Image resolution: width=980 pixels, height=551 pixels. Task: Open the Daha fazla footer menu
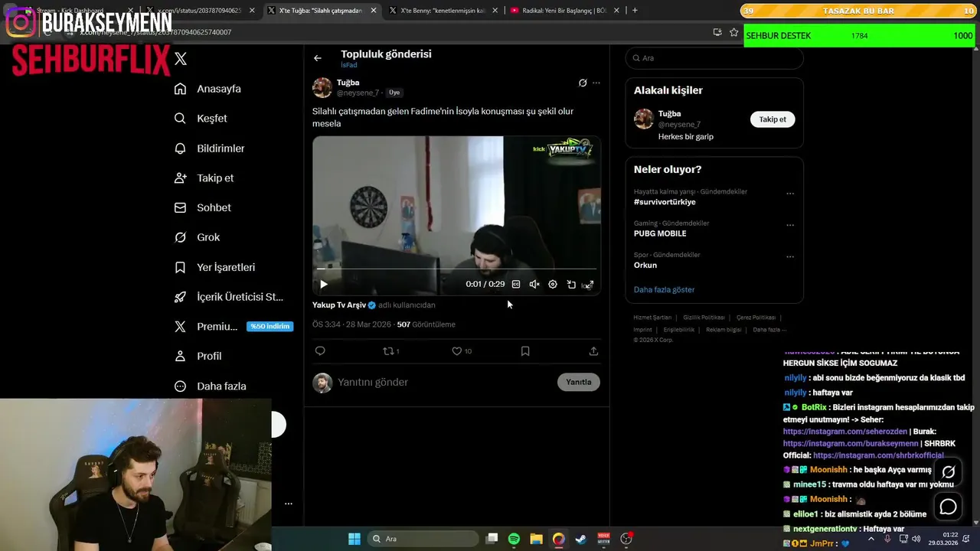coord(768,330)
